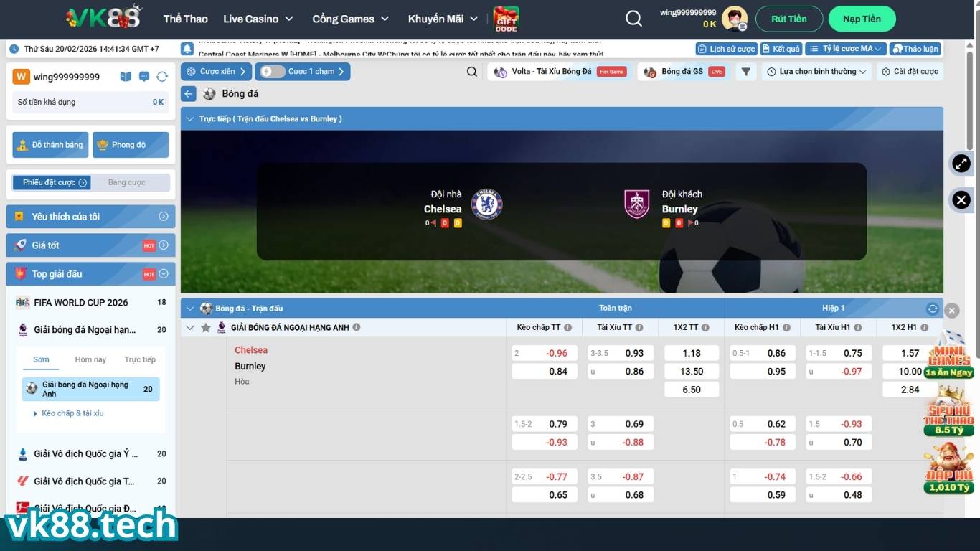Click the Nạp Tiền button
This screenshot has width=980, height=551.
pos(862,19)
